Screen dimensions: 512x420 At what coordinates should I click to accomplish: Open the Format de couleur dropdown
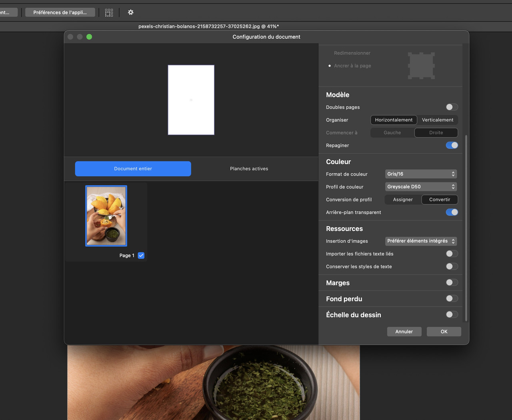[421, 174]
